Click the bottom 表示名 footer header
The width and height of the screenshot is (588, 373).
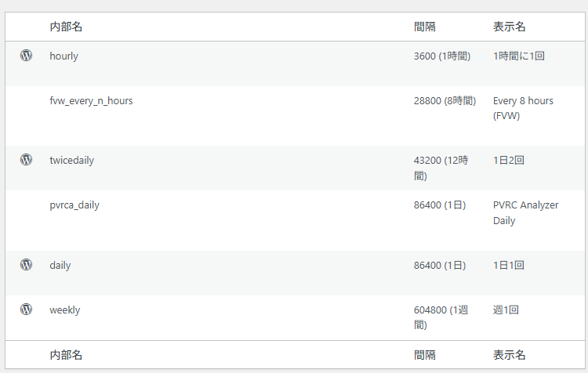tap(509, 355)
